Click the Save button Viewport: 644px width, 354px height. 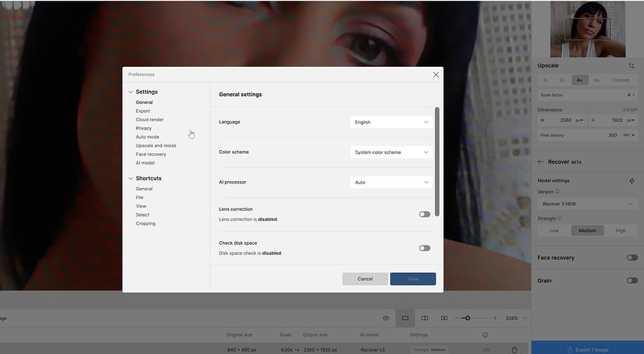pos(413,279)
